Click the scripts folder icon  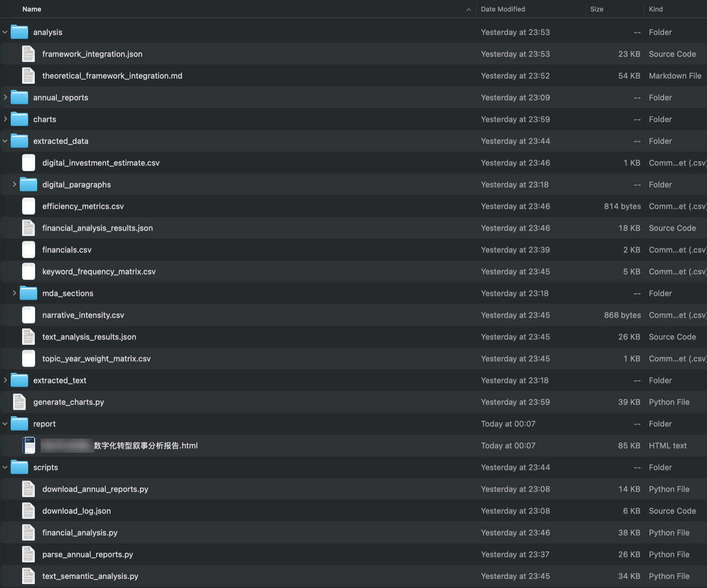19,467
